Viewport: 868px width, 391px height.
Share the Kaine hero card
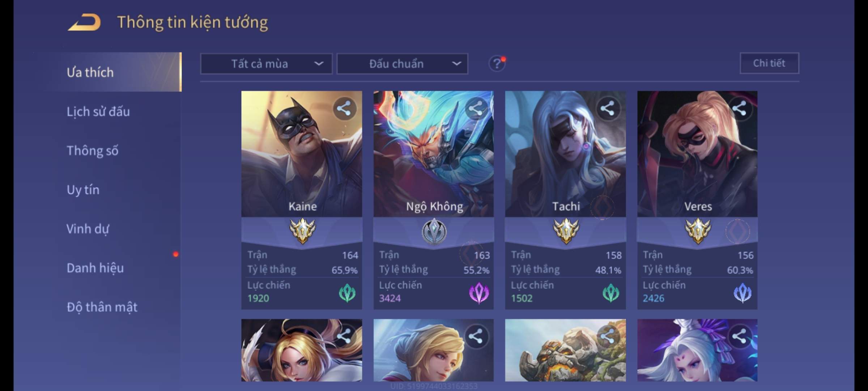pos(344,108)
